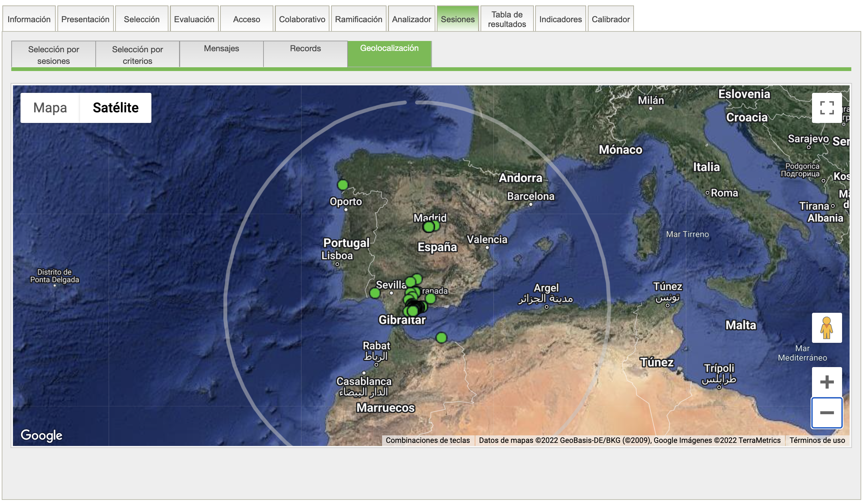The height and width of the screenshot is (504, 866).
Task: Toggle fullscreen map view icon
Action: pyautogui.click(x=826, y=108)
